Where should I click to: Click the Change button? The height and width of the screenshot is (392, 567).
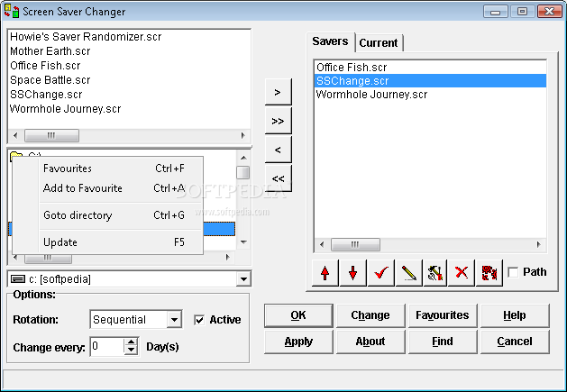tap(370, 315)
